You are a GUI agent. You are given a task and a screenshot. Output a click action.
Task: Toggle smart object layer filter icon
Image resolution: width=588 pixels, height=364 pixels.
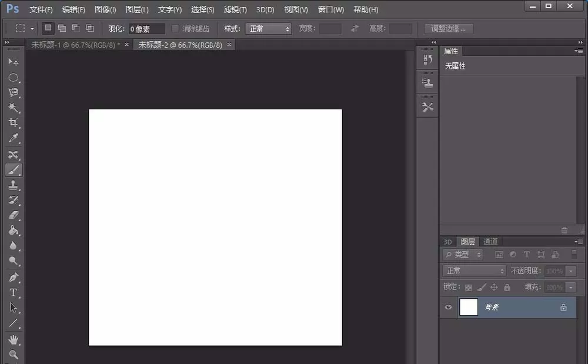click(556, 255)
